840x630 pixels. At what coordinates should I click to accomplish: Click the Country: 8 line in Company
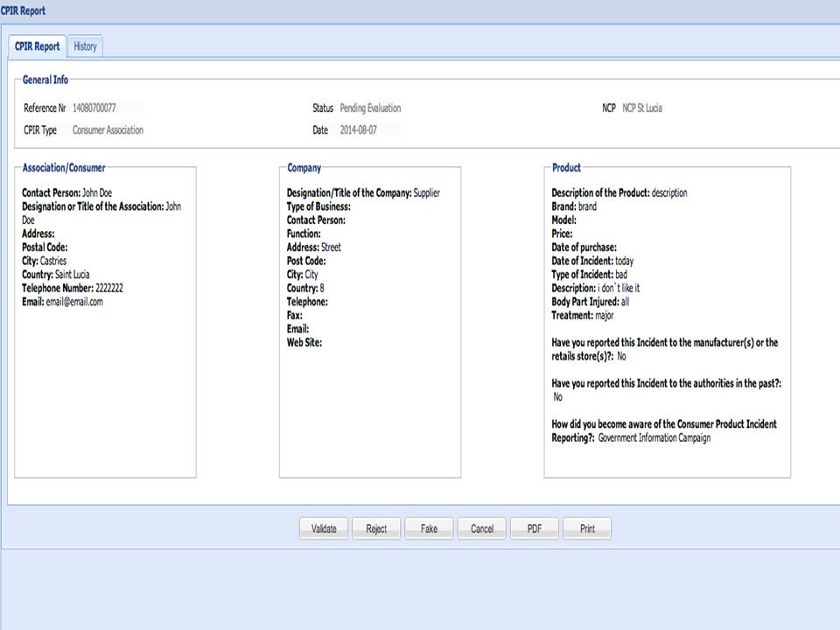coord(305,288)
